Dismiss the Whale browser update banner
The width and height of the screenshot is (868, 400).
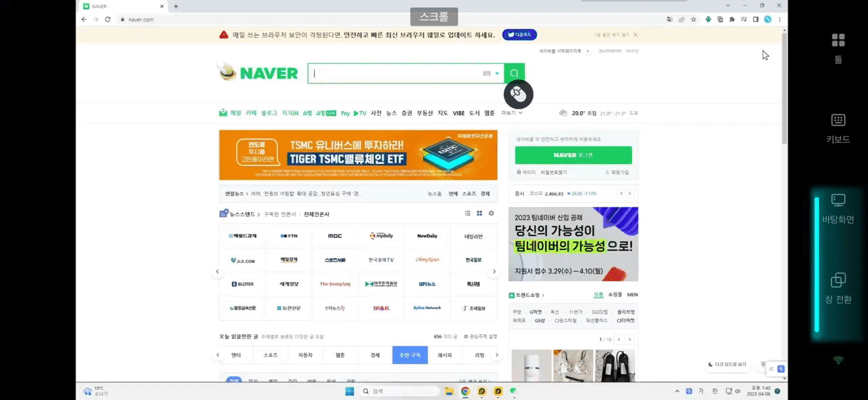point(635,35)
